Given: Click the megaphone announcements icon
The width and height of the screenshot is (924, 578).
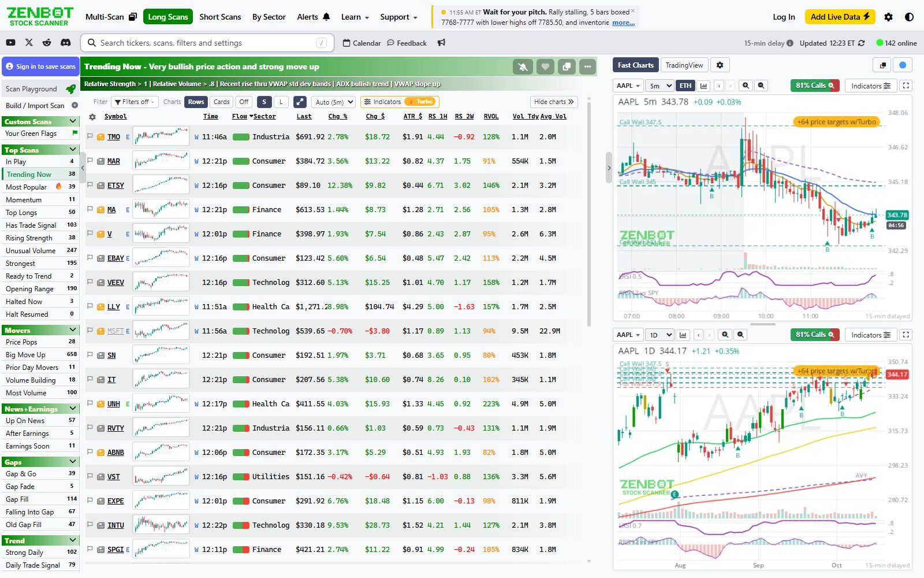Looking at the screenshot, I should pos(441,43).
